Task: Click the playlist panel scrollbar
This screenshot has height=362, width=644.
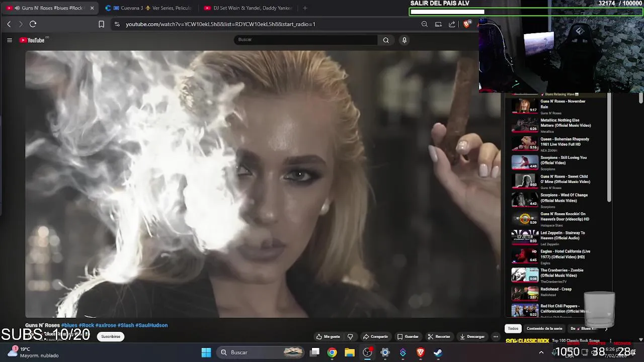Action: click(x=609, y=148)
